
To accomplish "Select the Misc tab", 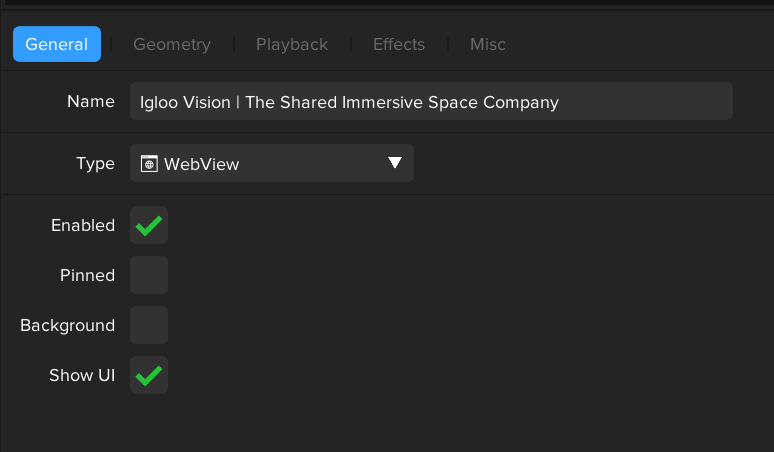I will point(488,45).
